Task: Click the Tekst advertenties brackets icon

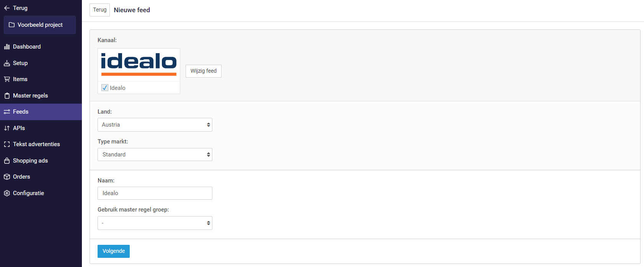Action: (x=7, y=144)
